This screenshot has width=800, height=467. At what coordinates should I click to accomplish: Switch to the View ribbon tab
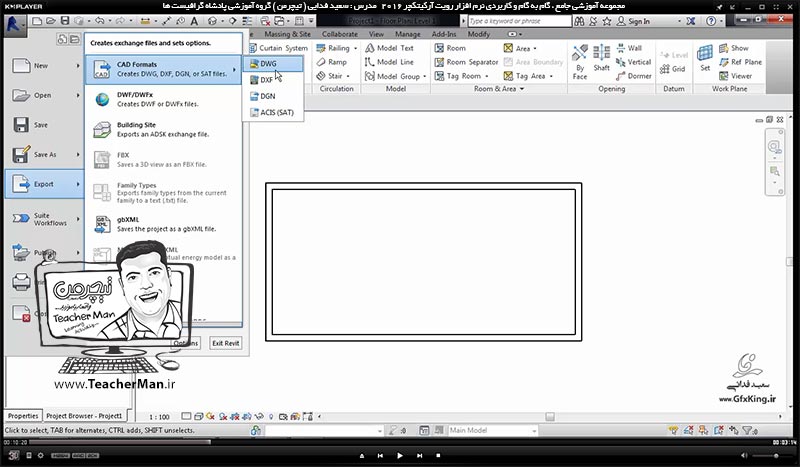376,34
